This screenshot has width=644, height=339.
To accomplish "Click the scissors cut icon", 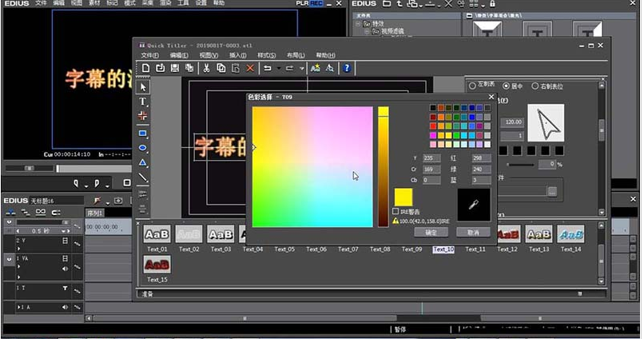I will click(205, 69).
